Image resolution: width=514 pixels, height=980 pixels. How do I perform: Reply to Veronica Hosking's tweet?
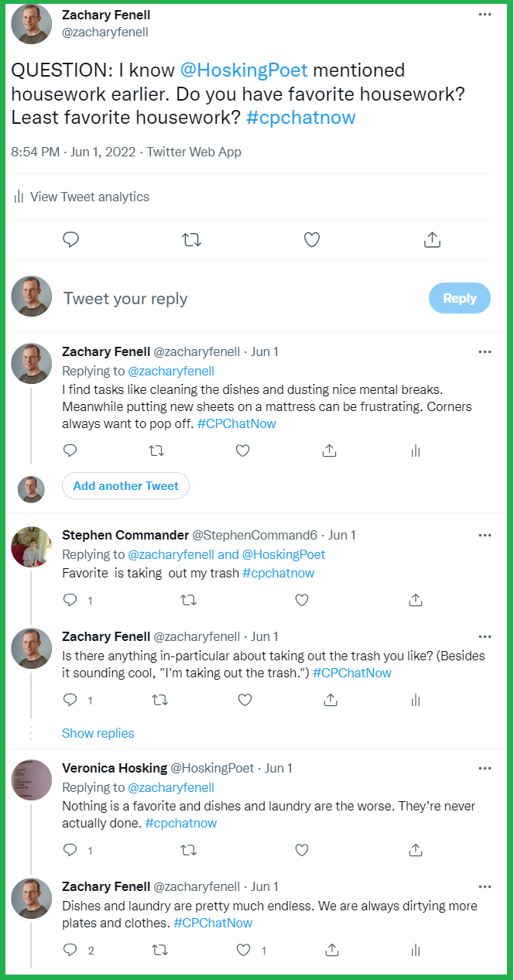(x=70, y=850)
